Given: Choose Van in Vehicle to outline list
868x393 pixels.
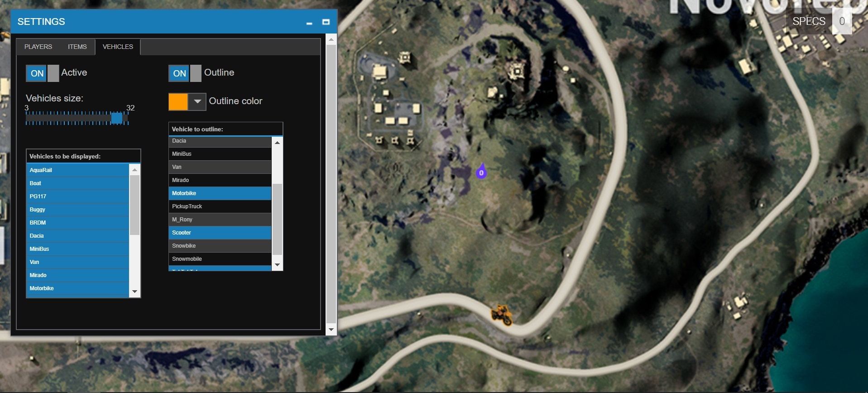Looking at the screenshot, I should (x=220, y=167).
